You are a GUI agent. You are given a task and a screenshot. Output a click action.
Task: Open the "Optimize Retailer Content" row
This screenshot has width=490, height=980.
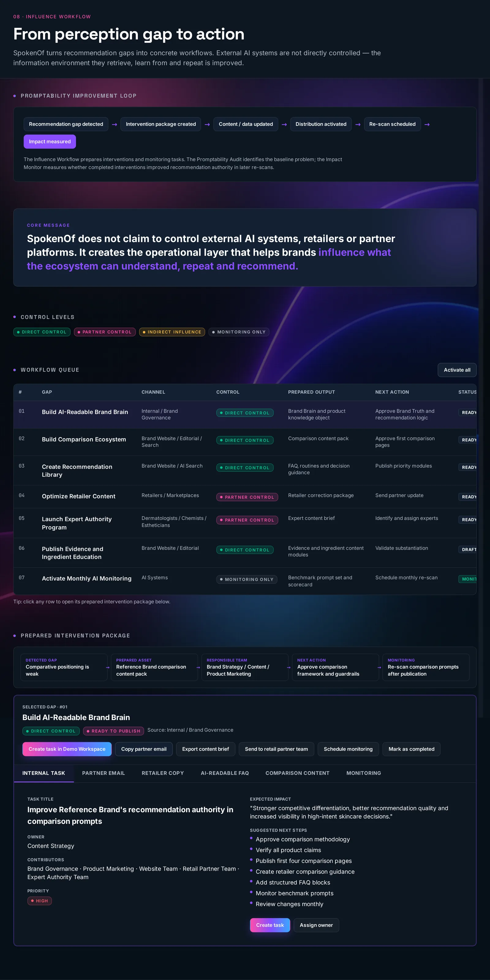[245, 496]
